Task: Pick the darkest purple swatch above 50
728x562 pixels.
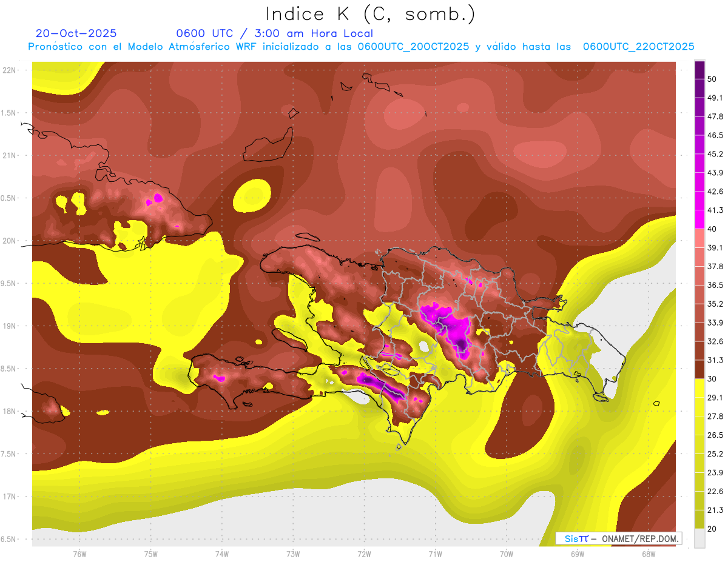Action: click(x=699, y=66)
